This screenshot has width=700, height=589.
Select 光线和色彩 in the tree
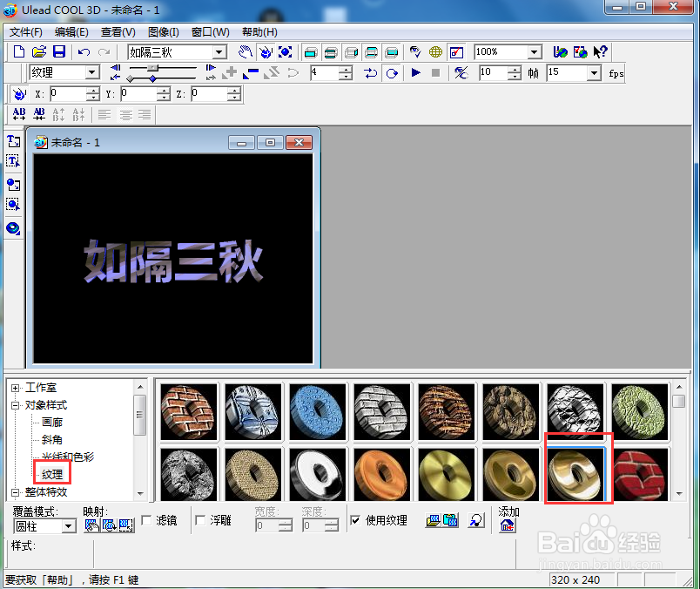point(68,457)
